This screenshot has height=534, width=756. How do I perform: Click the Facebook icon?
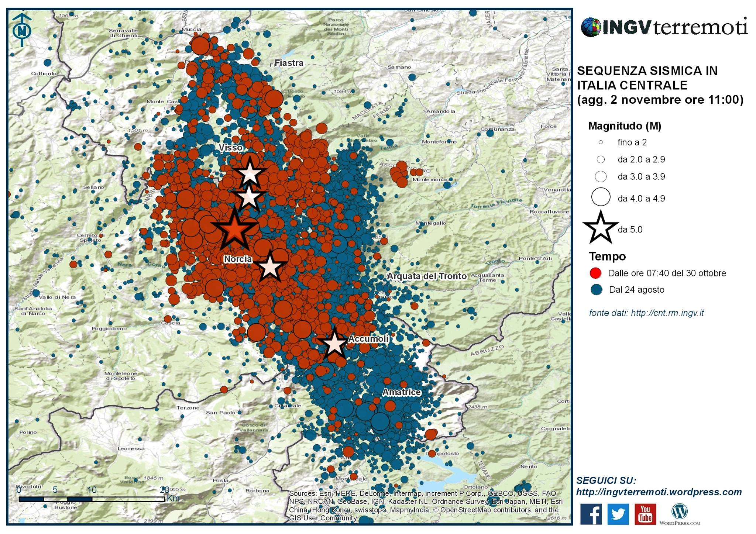[591, 514]
